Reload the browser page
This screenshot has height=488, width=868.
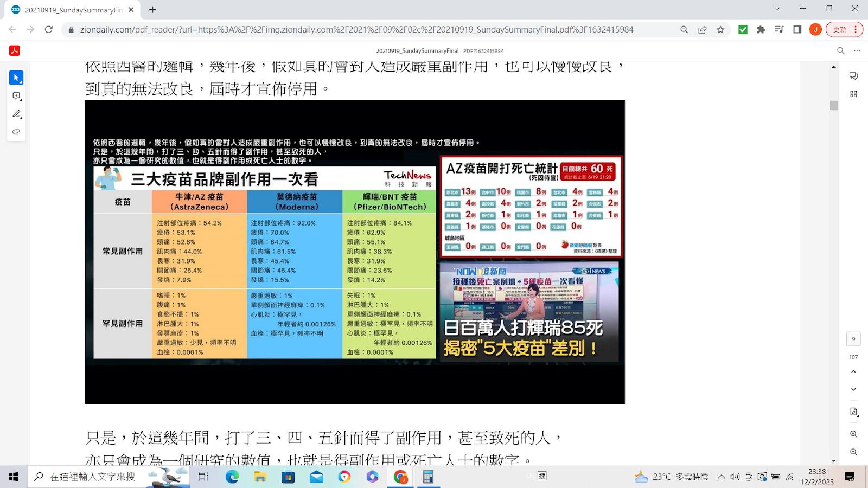(49, 30)
